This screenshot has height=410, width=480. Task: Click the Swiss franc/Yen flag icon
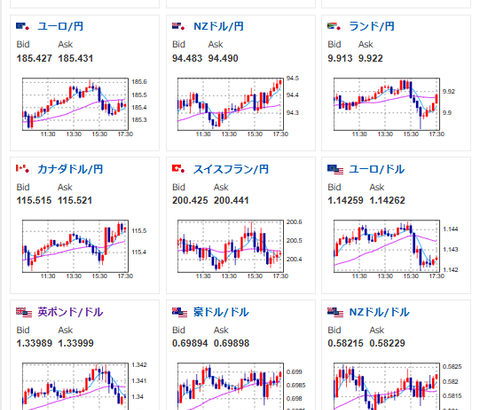coord(179,169)
